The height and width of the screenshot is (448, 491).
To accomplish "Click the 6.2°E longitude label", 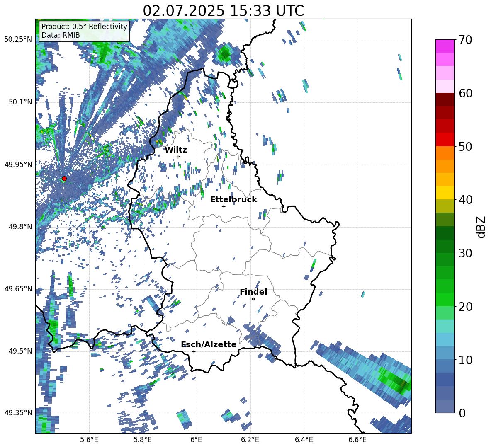I will 250,440.
